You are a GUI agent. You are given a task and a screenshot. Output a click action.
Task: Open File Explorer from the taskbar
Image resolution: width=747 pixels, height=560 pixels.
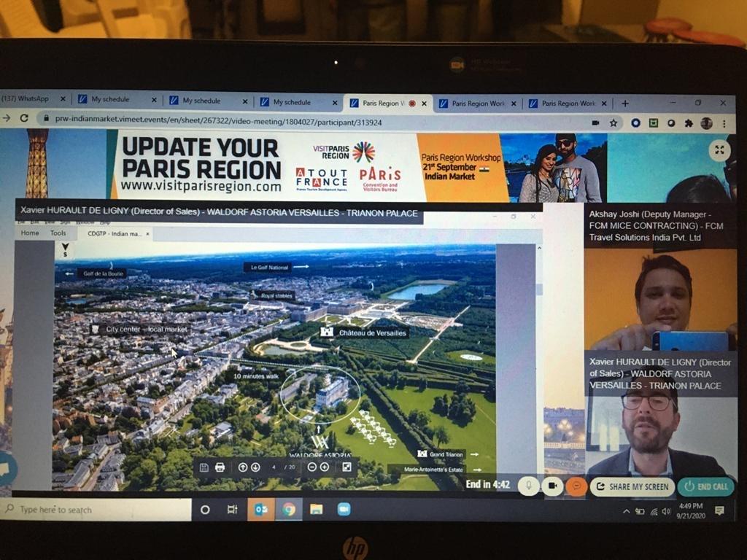coord(317,510)
